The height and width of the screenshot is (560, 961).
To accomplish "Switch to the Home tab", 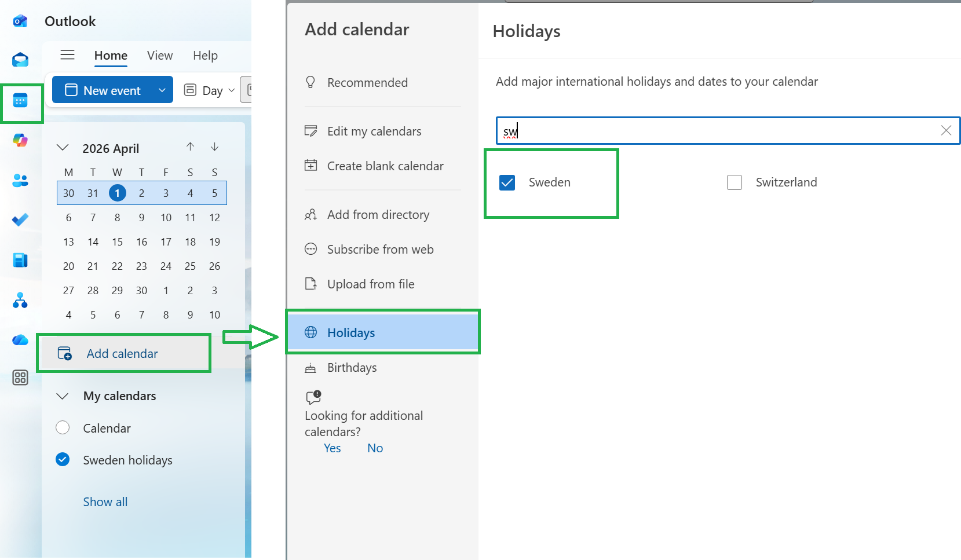I will pos(111,56).
